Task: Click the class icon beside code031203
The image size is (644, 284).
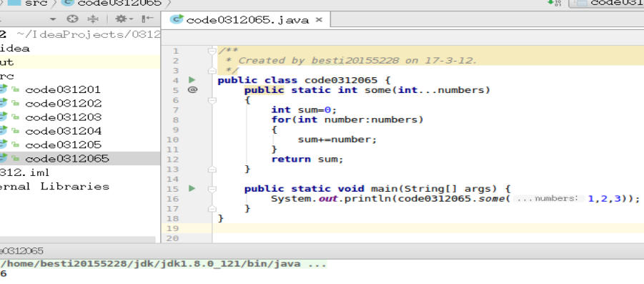Action: [4, 117]
